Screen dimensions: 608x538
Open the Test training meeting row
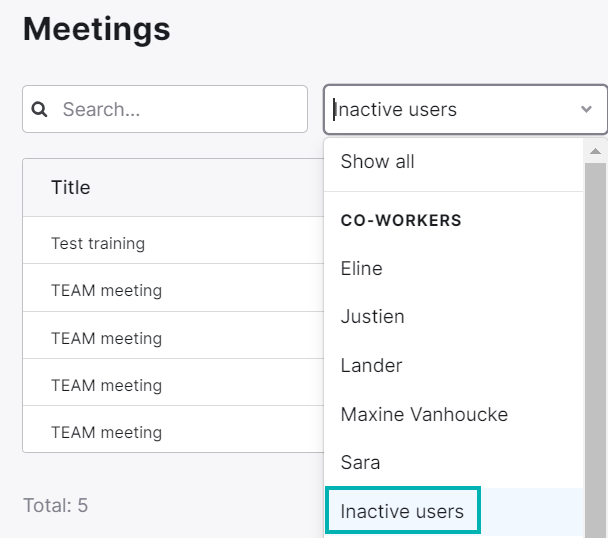(x=173, y=244)
